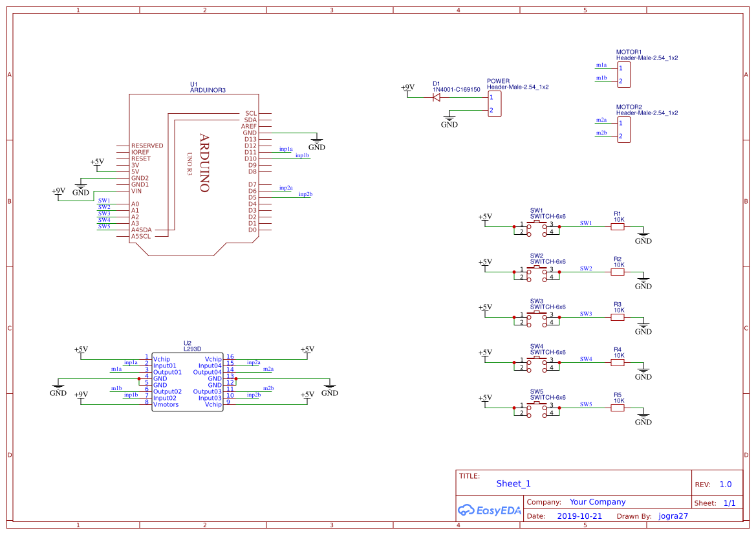Click the GND symbol under the POWER header
This screenshot has width=756, height=535.
click(x=449, y=122)
